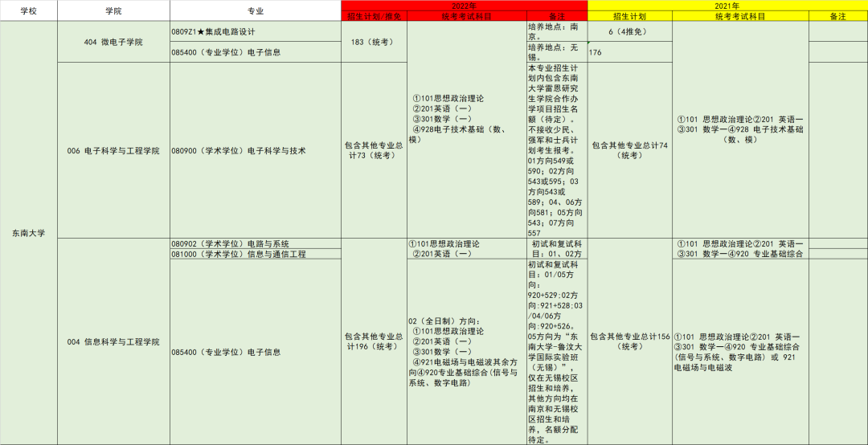868x445 pixels.
Task: Select the 080900 电子科学与技术 cell
Action: (256, 150)
